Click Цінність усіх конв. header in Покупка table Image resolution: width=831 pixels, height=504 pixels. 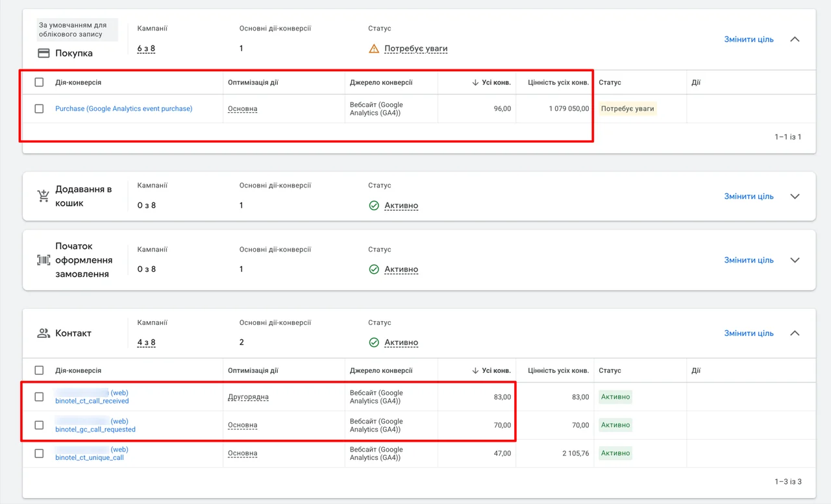558,82
